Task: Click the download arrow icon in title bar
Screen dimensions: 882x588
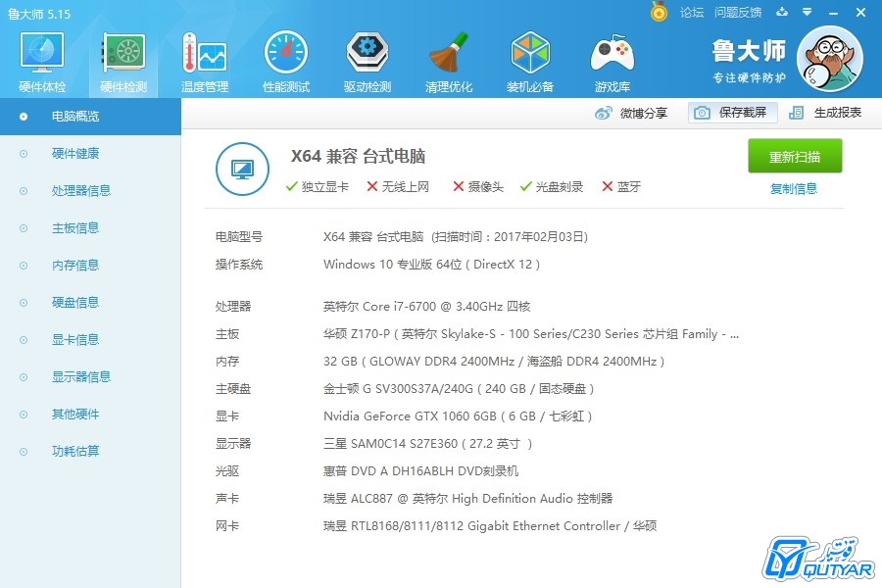Action: pos(782,12)
